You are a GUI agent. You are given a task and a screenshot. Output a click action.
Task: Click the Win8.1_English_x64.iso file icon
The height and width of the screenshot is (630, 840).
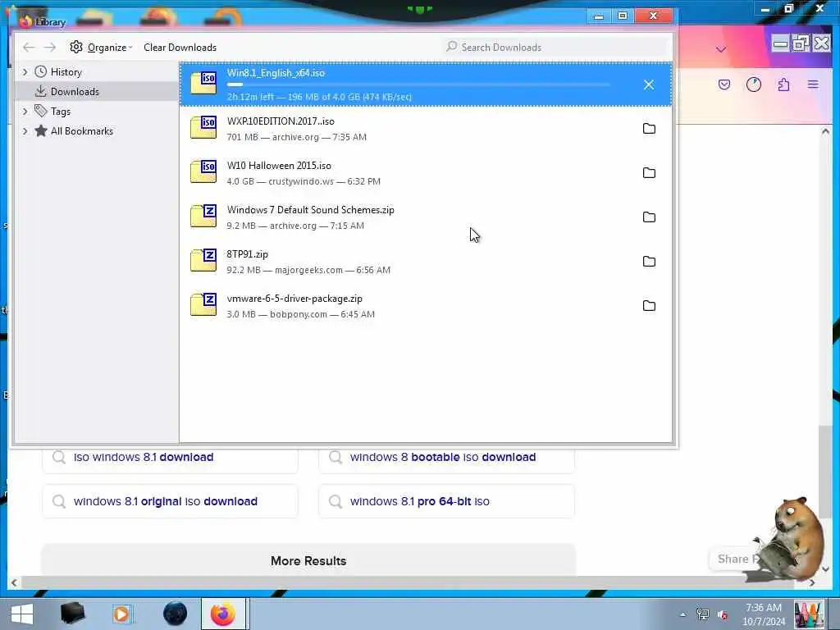tap(203, 83)
